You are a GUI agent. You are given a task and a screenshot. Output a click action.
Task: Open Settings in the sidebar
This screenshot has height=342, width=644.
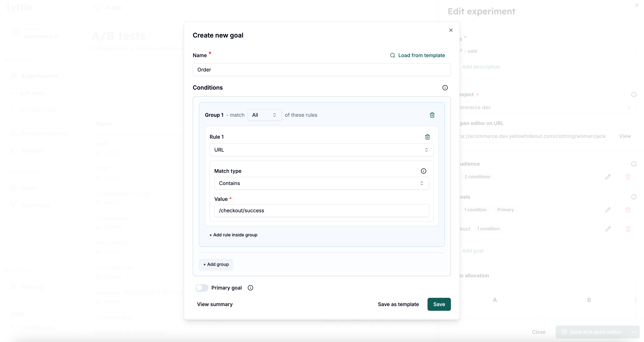tap(33, 287)
